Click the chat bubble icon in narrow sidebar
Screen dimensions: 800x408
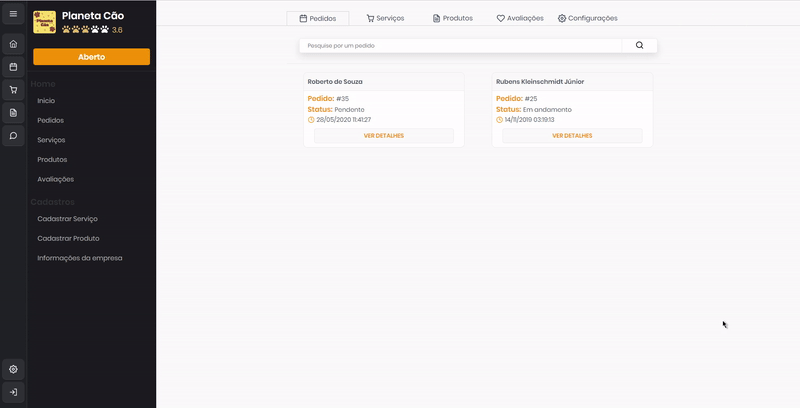point(13,136)
